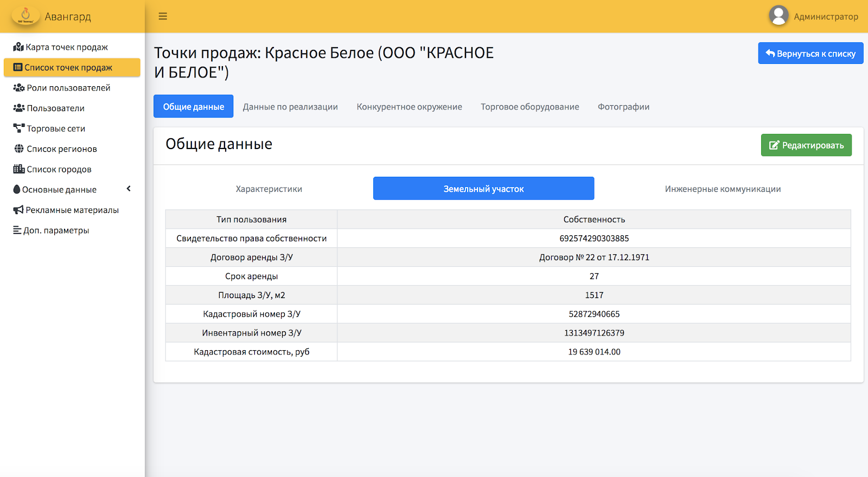Click certificate number 692574290303885
This screenshot has height=477, width=868.
[594, 238]
